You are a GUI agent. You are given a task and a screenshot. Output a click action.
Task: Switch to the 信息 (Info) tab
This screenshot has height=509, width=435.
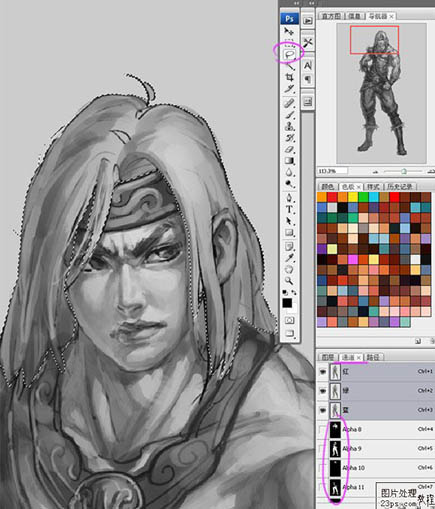coord(354,16)
